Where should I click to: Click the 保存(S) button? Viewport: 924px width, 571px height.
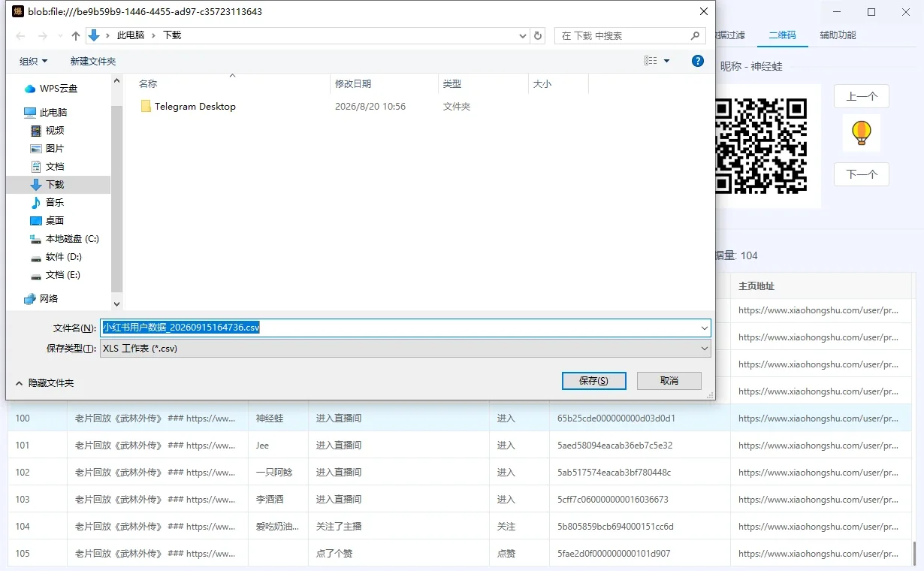tap(594, 380)
